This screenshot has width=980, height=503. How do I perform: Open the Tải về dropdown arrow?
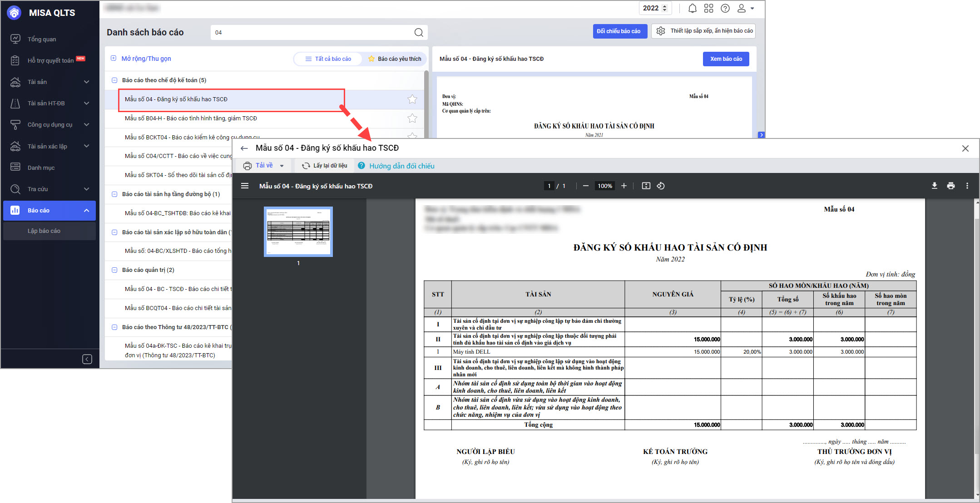282,166
